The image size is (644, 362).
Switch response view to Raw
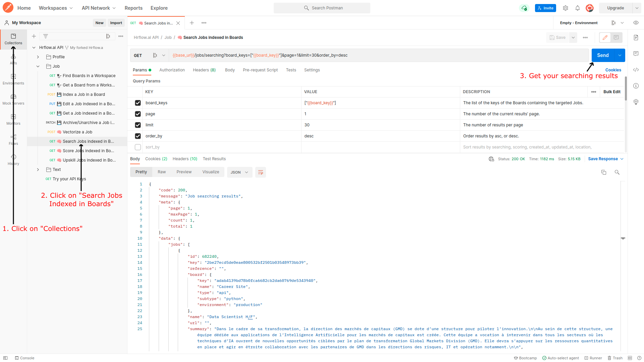(162, 172)
